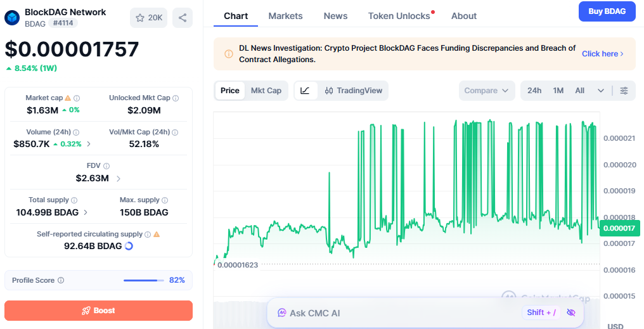Viewport: 644px width, 329px height.
Task: Click the $1.63M market cap value
Action: 42,110
